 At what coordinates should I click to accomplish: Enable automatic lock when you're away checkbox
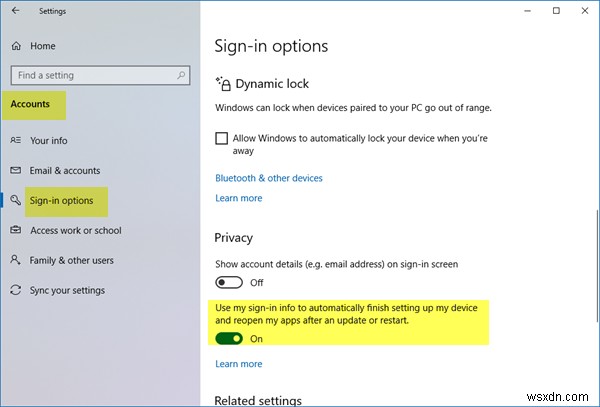pyautogui.click(x=222, y=138)
